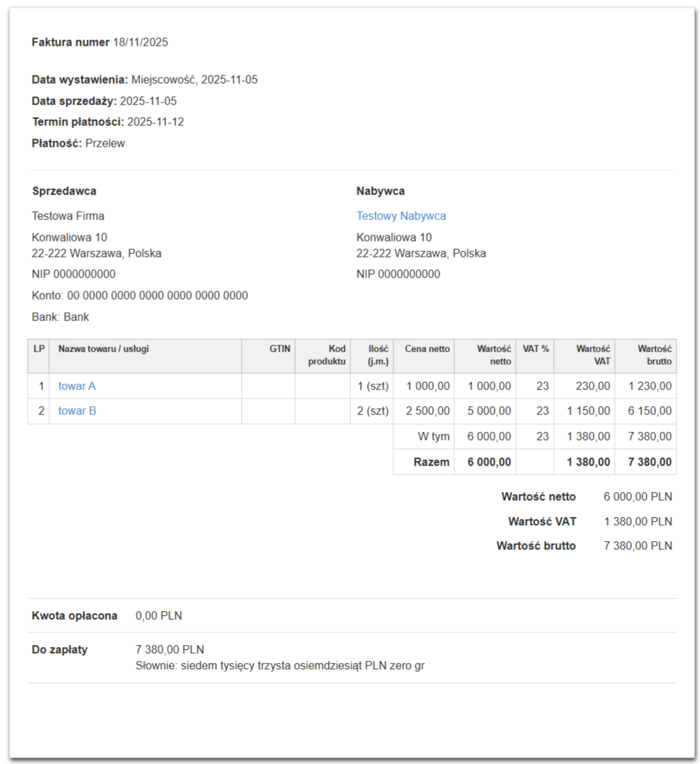The width and height of the screenshot is (700, 764).
Task: Select the Słownie amount-in-words line
Action: pyautogui.click(x=280, y=666)
